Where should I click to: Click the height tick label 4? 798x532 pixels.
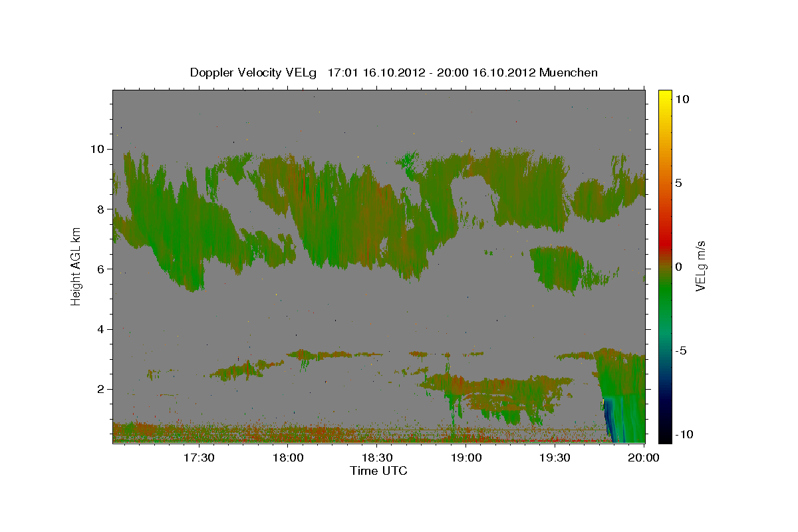102,329
